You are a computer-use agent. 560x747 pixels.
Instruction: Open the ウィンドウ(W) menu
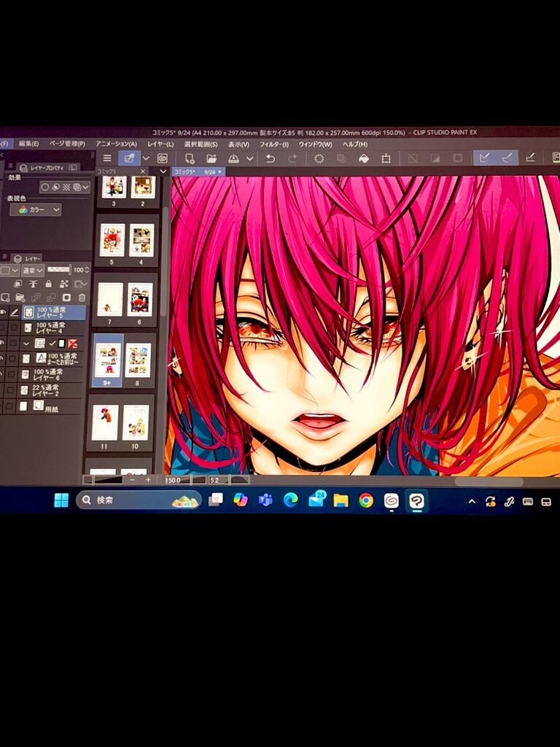[315, 144]
